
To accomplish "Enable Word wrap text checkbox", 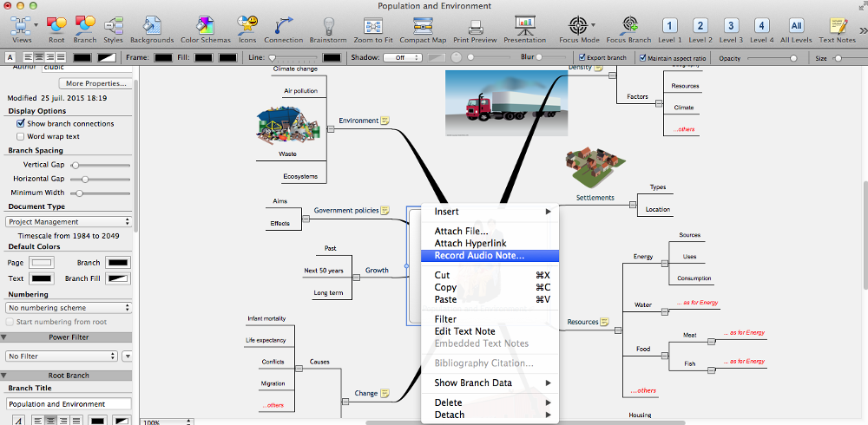I will coord(21,136).
